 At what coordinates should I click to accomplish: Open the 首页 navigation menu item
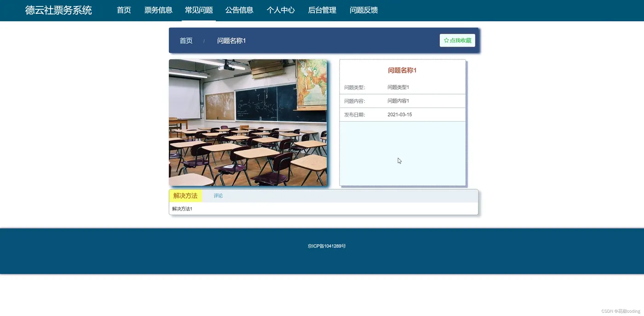(124, 10)
